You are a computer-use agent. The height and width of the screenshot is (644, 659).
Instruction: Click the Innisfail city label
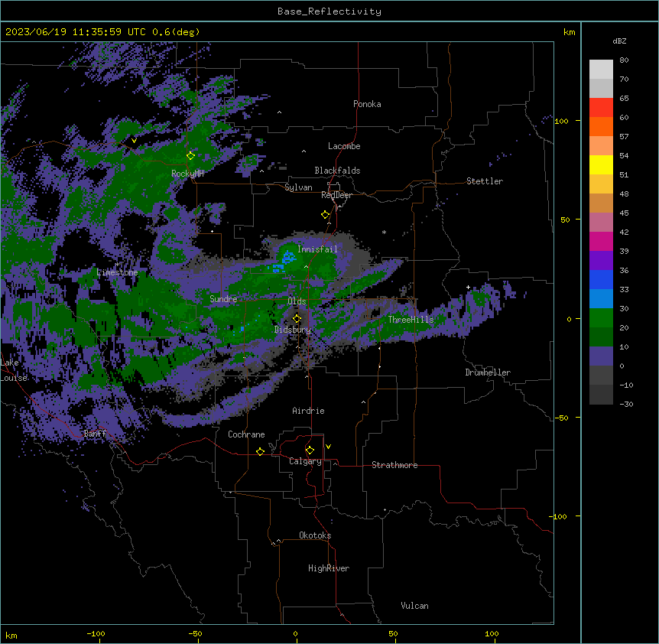click(x=317, y=249)
